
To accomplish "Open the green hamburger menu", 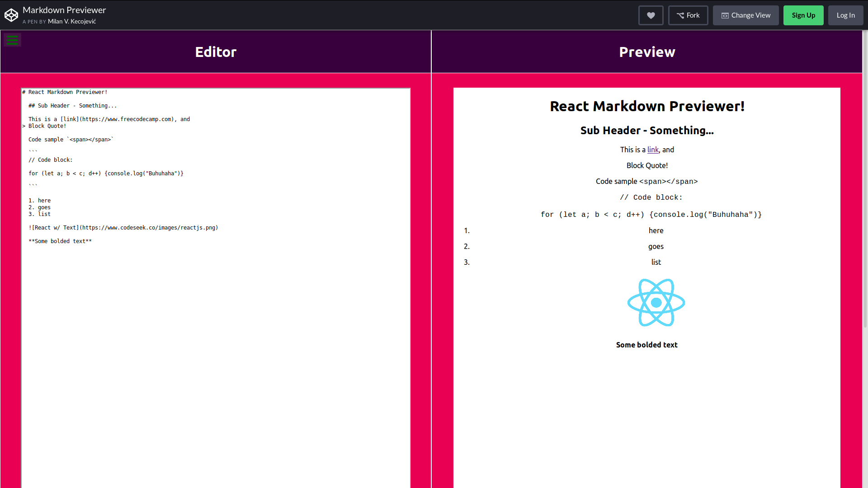I will 12,40.
